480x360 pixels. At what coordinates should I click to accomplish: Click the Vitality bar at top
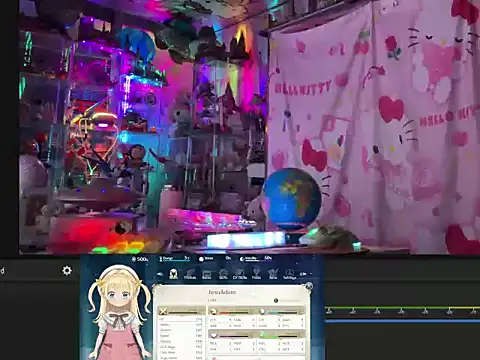[x=256, y=258]
